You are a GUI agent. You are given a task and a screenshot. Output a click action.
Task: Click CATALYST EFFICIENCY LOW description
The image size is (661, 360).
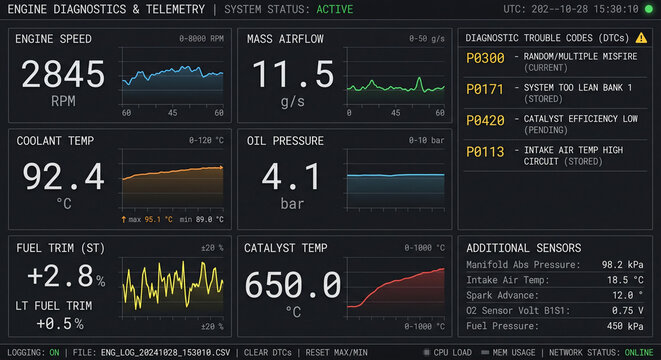(580, 119)
